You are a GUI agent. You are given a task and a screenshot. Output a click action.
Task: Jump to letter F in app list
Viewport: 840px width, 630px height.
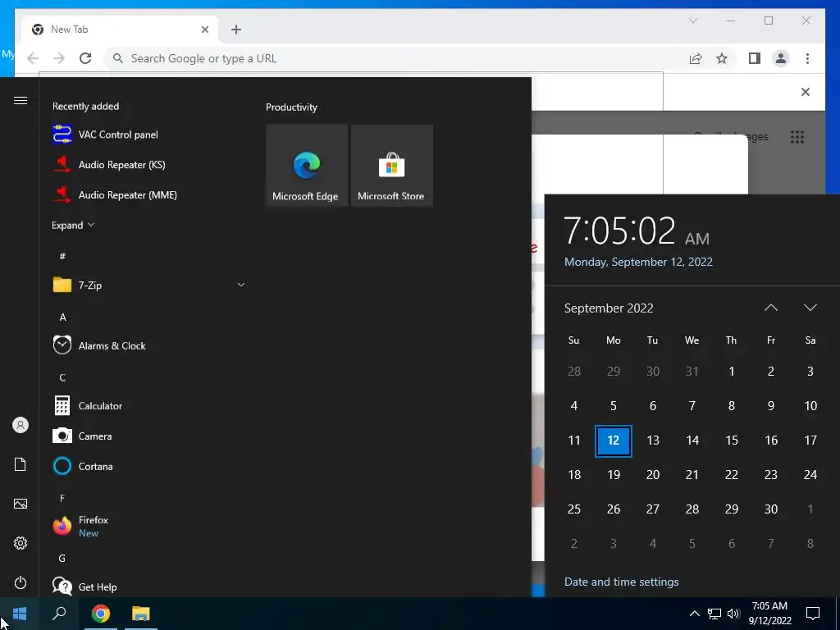coord(62,498)
